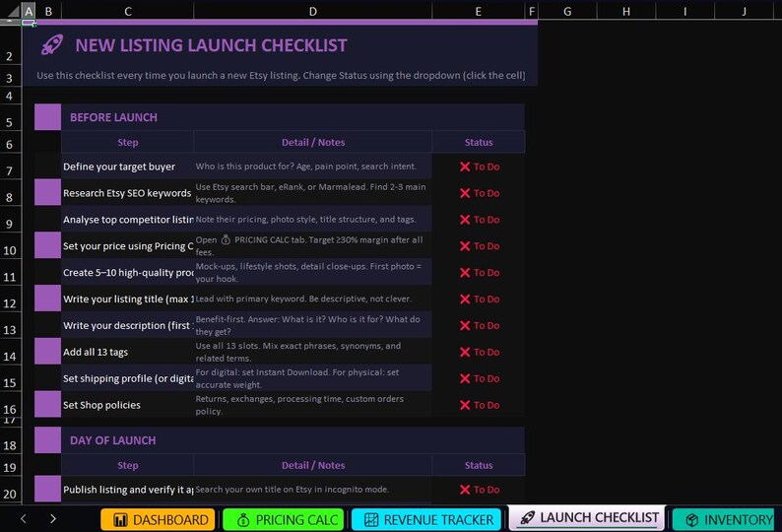Select column E header
The image size is (782, 532).
point(479,11)
